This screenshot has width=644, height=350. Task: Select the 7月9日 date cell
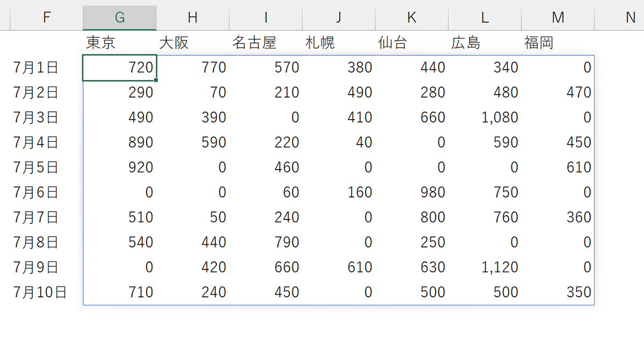click(47, 267)
